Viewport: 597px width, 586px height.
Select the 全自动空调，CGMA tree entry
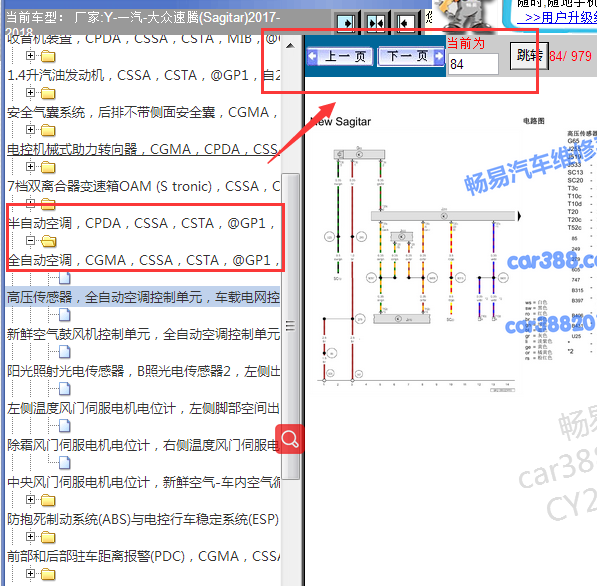point(144,260)
